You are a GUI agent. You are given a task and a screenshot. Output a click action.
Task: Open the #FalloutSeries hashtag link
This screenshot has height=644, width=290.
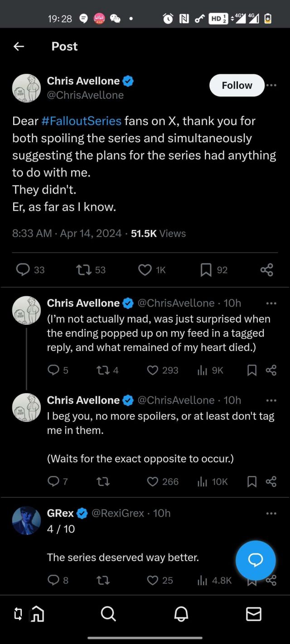(x=82, y=121)
